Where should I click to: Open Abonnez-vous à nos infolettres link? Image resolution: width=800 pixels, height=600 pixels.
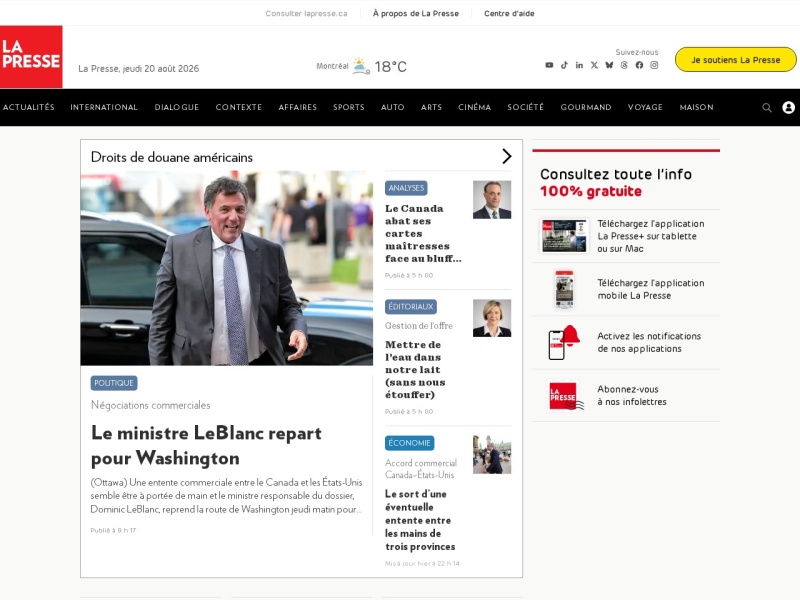pyautogui.click(x=632, y=395)
